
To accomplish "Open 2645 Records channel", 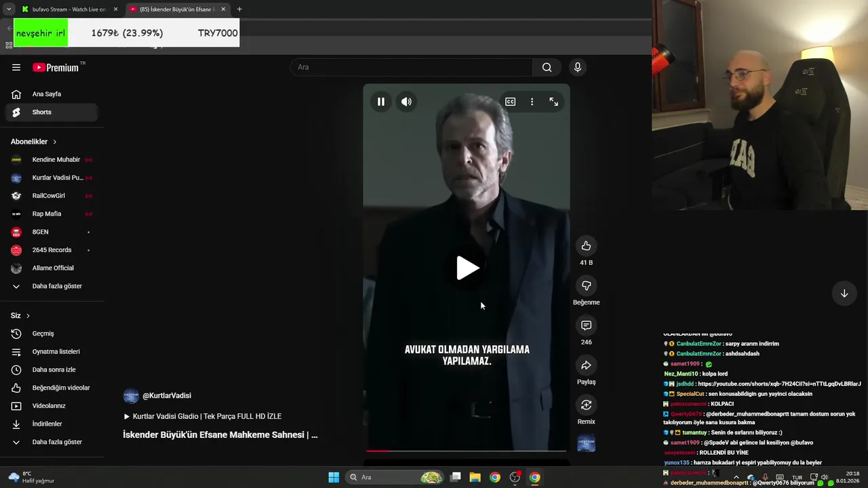I will pos(51,250).
